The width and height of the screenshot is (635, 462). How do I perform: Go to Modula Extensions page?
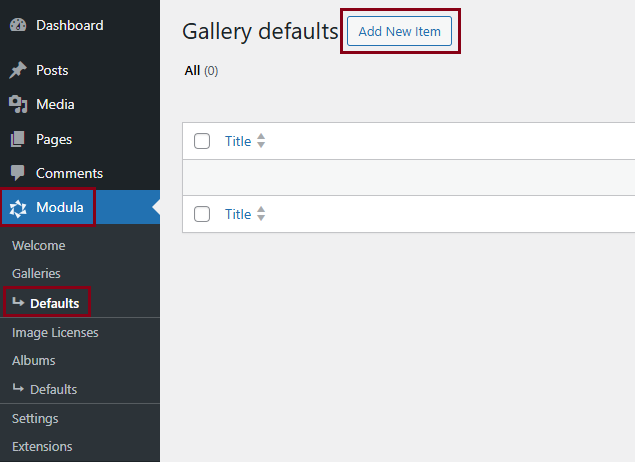point(42,446)
